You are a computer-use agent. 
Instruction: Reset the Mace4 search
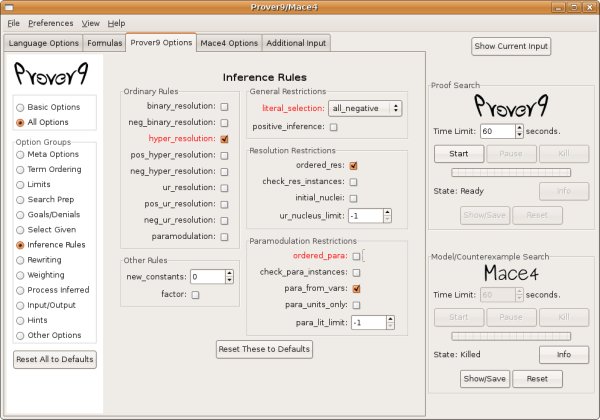[x=537, y=379]
